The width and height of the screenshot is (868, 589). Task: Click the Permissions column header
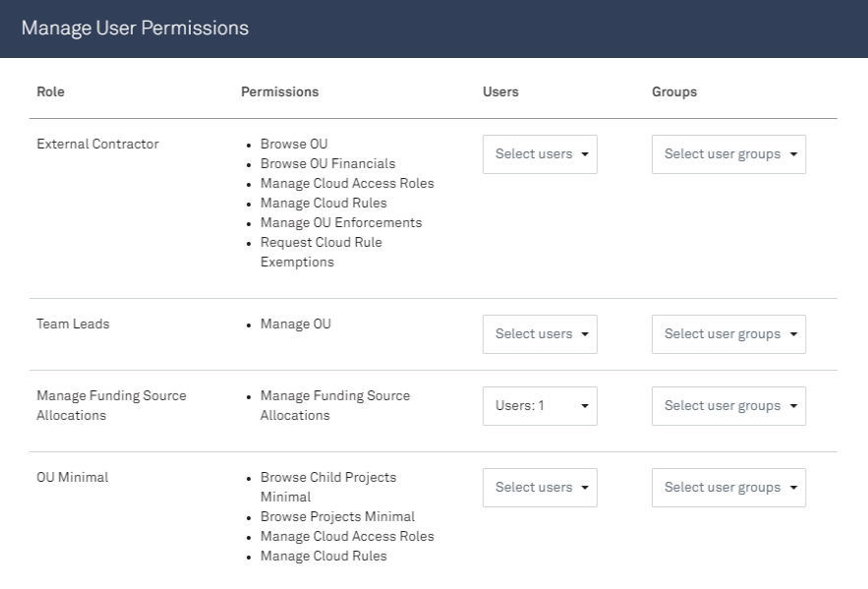coord(279,91)
